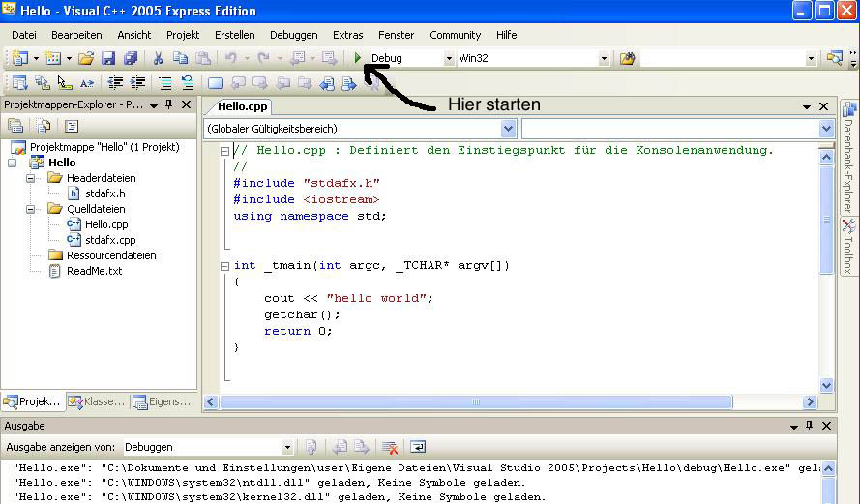Close the Projektmappen-Explorer panel

coord(187,104)
